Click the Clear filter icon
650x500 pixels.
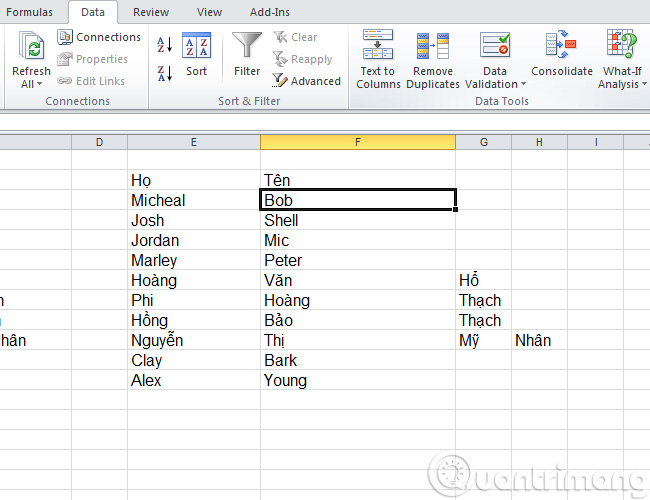click(x=280, y=37)
